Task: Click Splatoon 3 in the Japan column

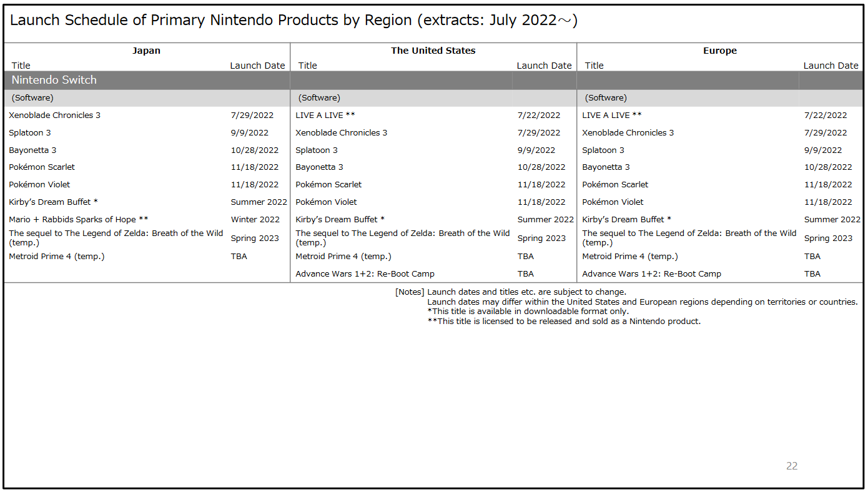Action: (x=30, y=132)
